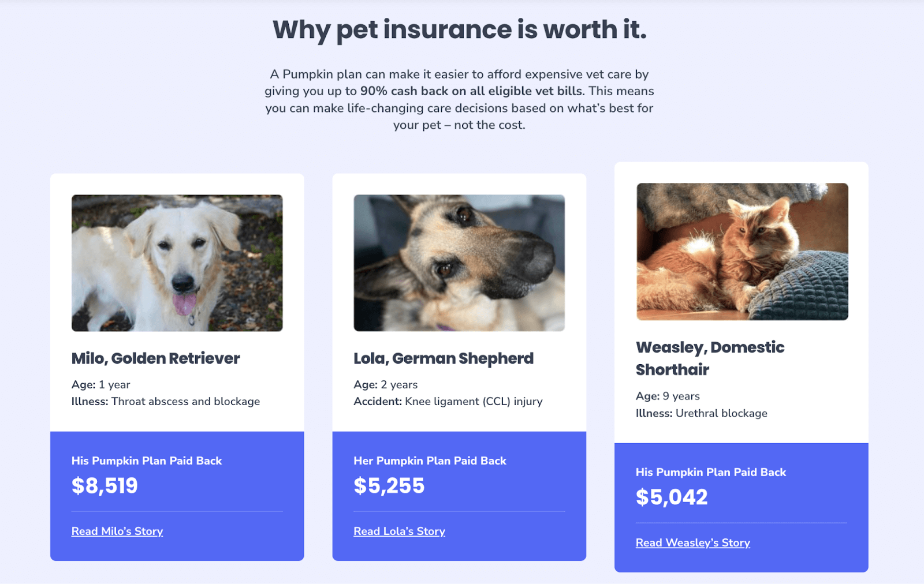924x584 pixels.
Task: Click His Pumpkin Plan Paid Back label on Milo's card
Action: 146,461
